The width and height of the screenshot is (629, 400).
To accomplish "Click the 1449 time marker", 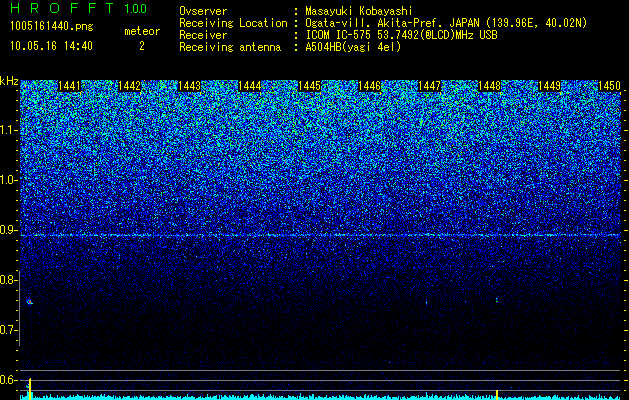I will click(550, 86).
